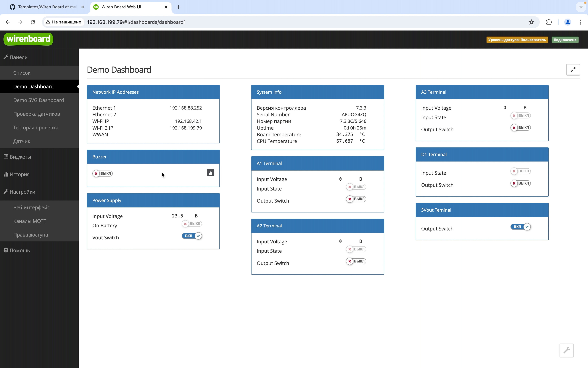The image size is (588, 368).
Task: Open browser extensions puzzle icon
Action: pos(549,22)
